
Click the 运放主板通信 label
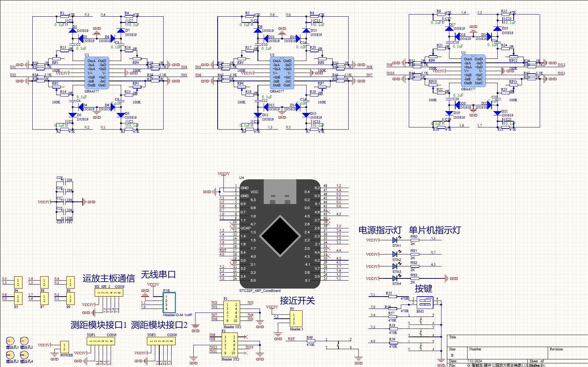tap(108, 278)
